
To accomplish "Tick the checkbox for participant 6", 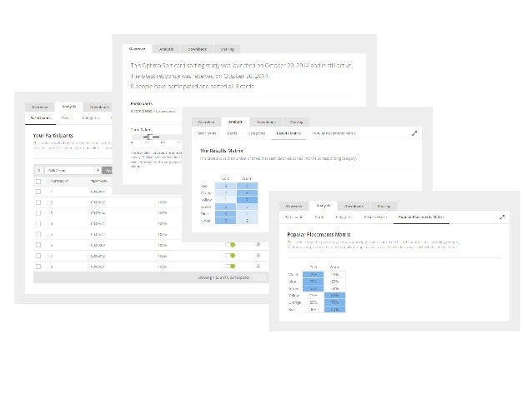I will [38, 245].
